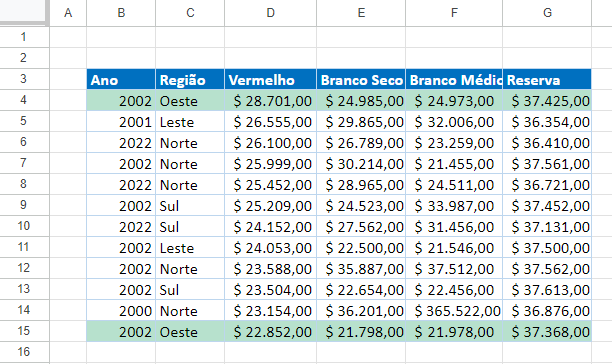Image resolution: width=612 pixels, height=364 pixels.
Task: Select cell with $ 36.201,00
Action: point(361,311)
